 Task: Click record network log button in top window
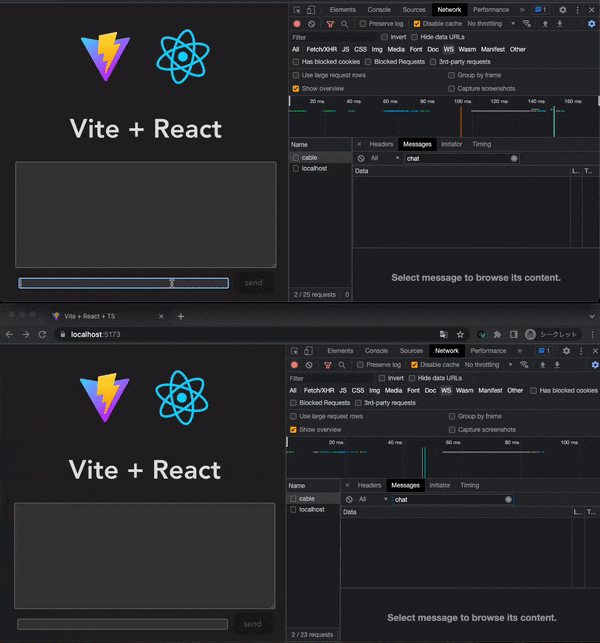(297, 24)
